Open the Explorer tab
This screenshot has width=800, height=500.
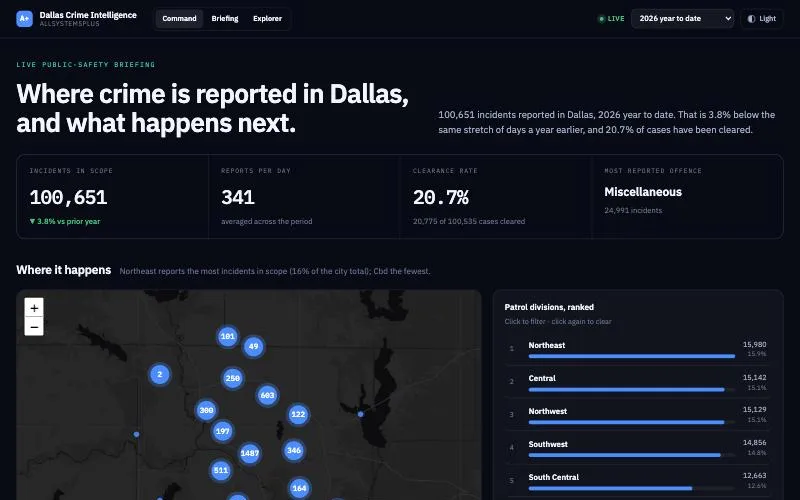pos(267,19)
